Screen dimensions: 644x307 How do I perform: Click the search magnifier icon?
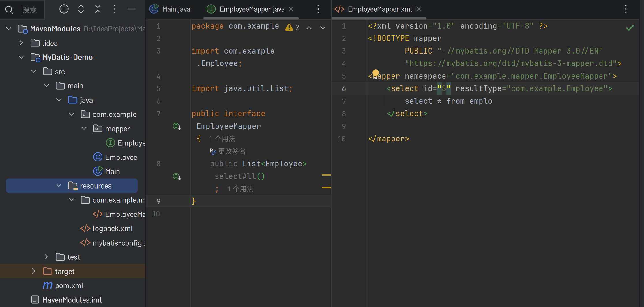tap(9, 10)
